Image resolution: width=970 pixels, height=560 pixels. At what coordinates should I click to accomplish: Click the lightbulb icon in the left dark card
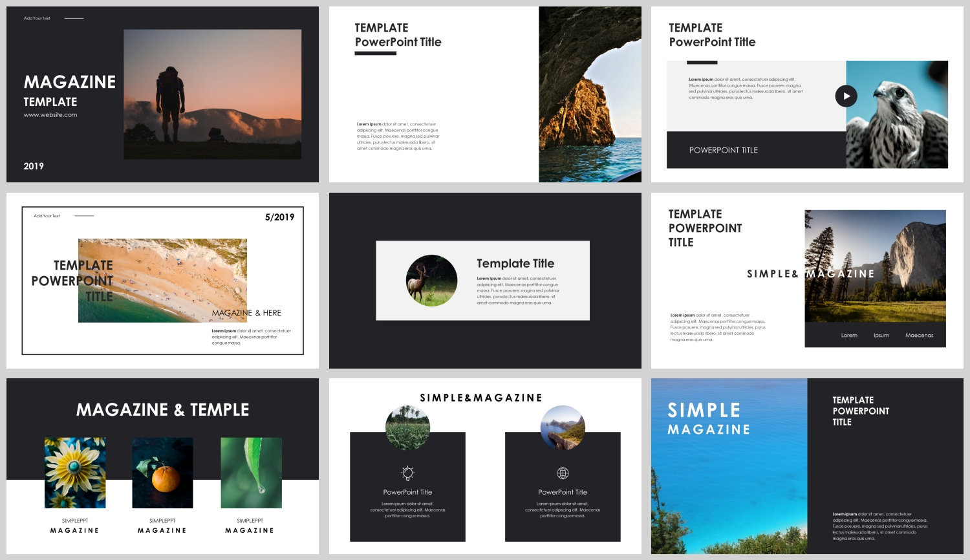coord(407,473)
